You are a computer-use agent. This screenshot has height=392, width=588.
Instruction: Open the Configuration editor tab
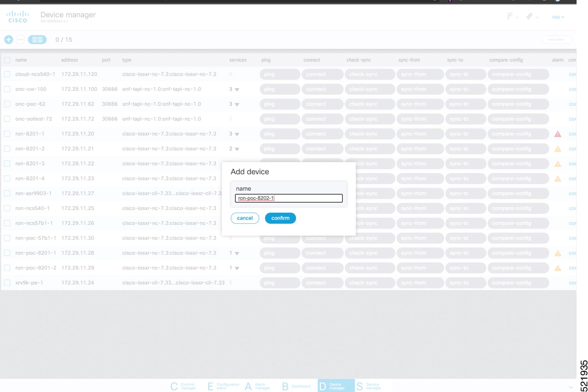coord(223,386)
